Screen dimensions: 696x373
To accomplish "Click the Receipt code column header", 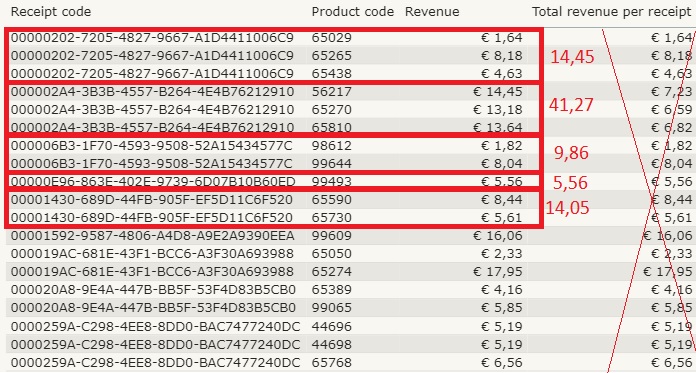I will coord(51,12).
